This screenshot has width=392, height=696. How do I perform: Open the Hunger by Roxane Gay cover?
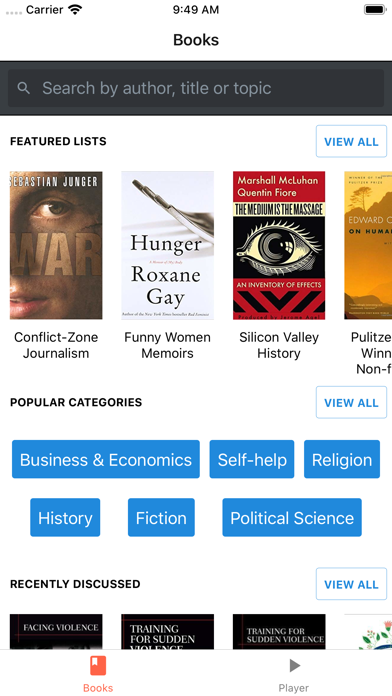click(167, 245)
